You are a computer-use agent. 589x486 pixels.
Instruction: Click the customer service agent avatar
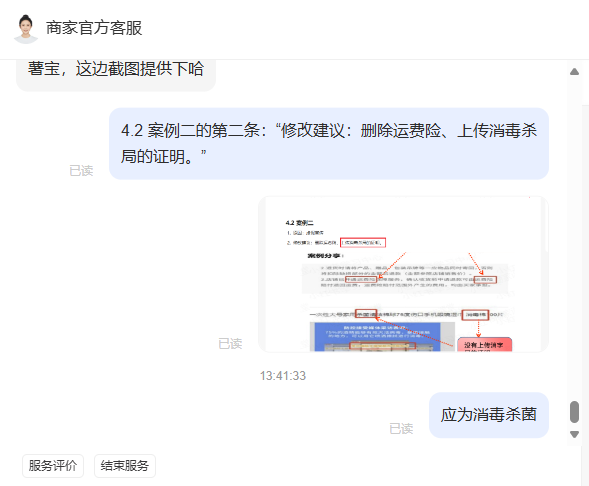[x=26, y=29]
